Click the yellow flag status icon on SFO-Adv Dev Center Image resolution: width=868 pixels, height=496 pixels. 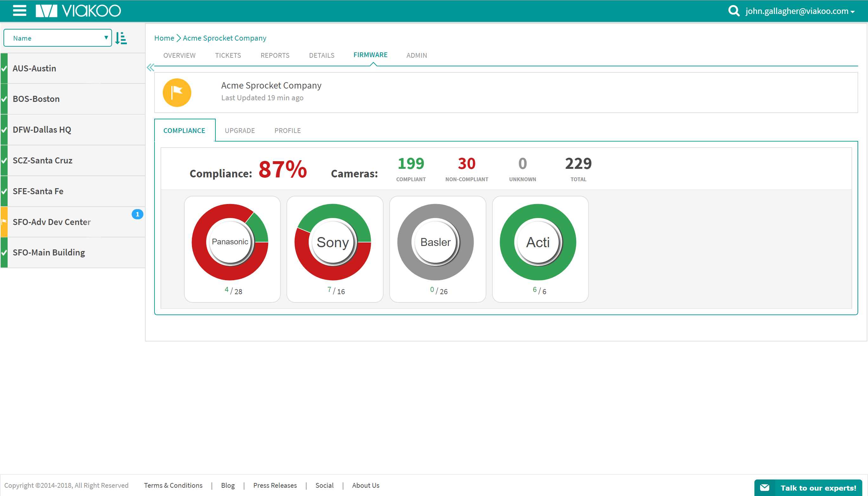[4, 222]
